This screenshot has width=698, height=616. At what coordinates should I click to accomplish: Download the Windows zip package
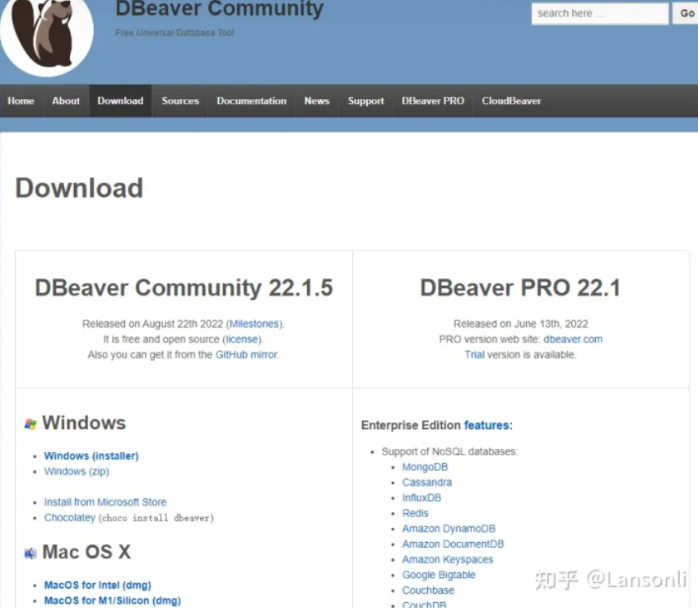(77, 471)
